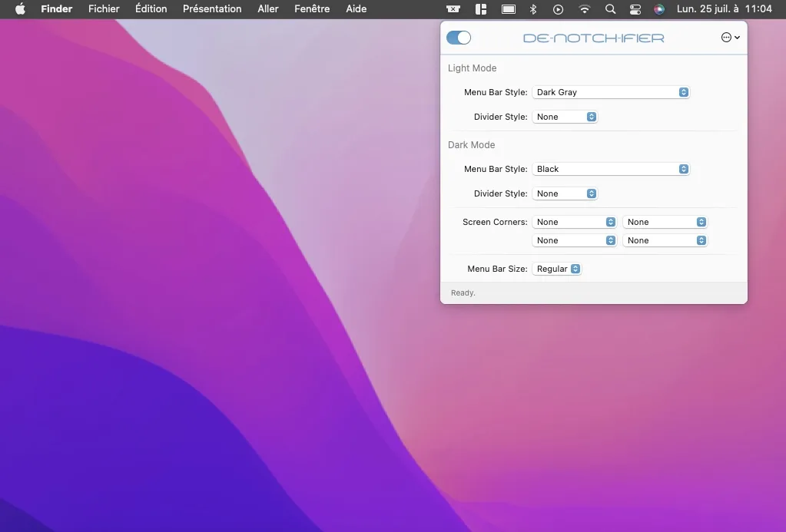Click the DE-NOTCH-IFIER title logo
Image resolution: width=786 pixels, height=532 pixels.
(x=593, y=38)
